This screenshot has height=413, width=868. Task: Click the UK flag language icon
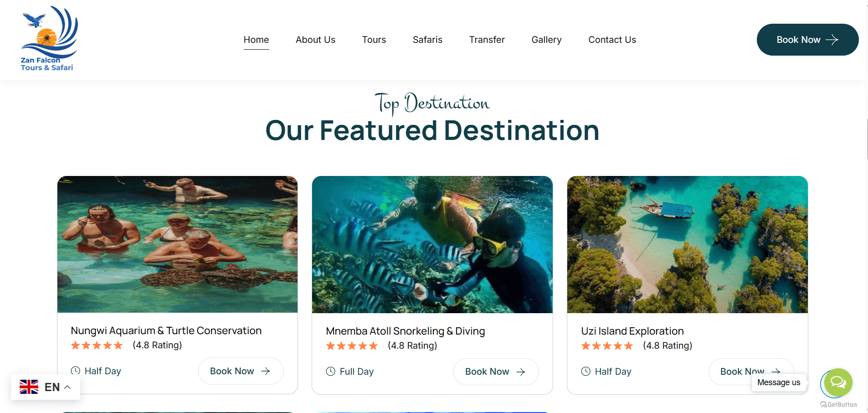(29, 387)
